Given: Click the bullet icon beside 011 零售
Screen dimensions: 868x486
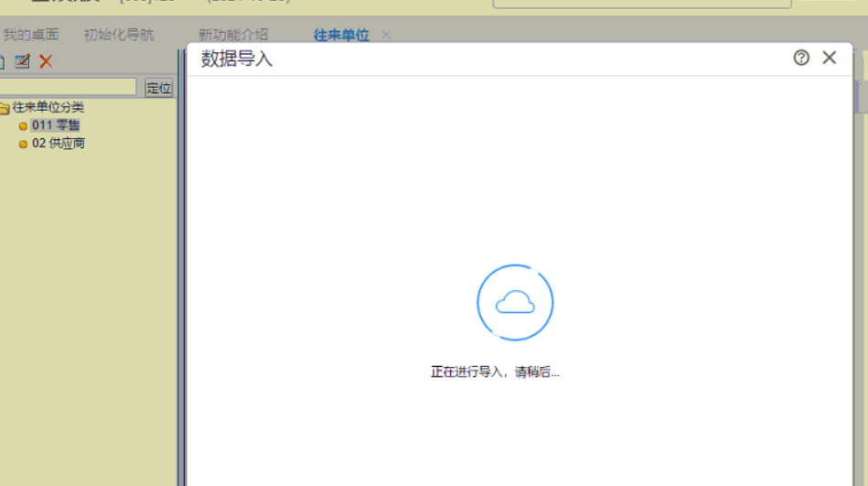Looking at the screenshot, I should coord(23,126).
